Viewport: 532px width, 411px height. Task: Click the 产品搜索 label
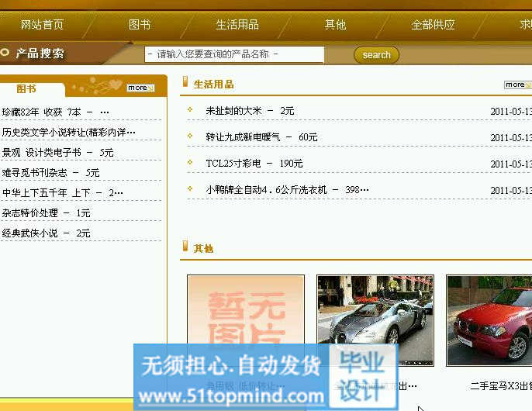point(40,54)
